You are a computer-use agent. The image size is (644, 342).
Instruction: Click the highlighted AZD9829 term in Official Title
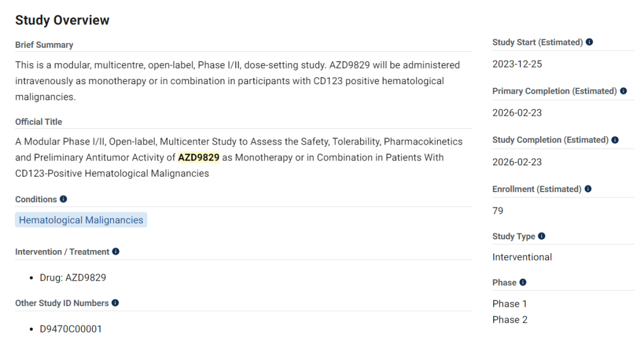pos(199,158)
